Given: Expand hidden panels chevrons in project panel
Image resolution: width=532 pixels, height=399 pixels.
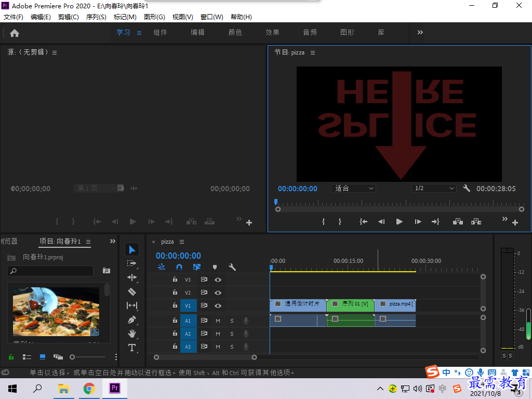Looking at the screenshot, I should (113, 241).
